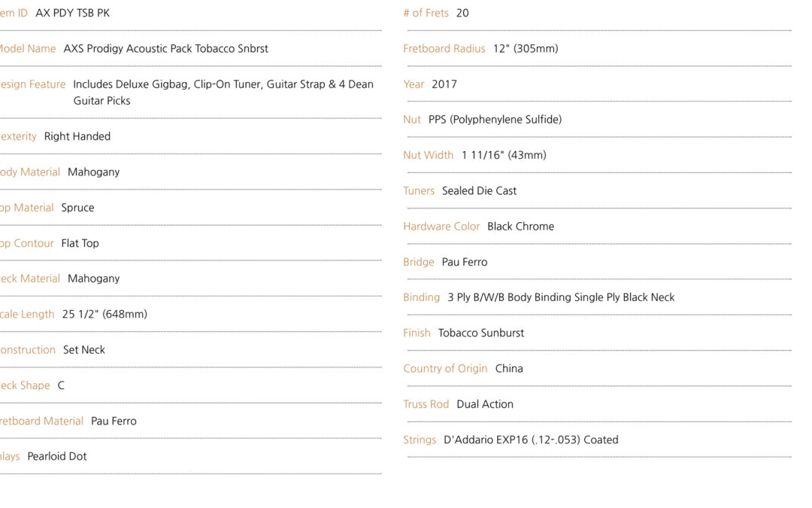
Task: Select the Flat Top contour value
Action: click(x=80, y=243)
